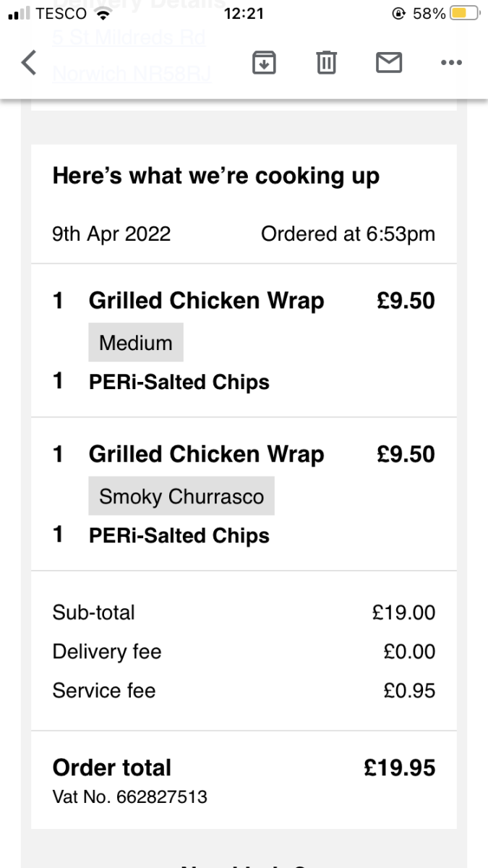
Task: Tap the Vat No. 662827513 text
Action: pyautogui.click(x=130, y=797)
